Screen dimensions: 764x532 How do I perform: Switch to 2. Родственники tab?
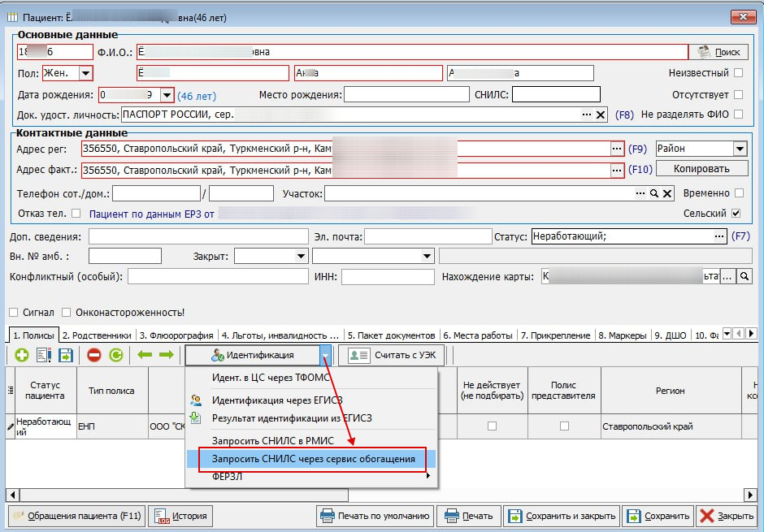(x=97, y=335)
